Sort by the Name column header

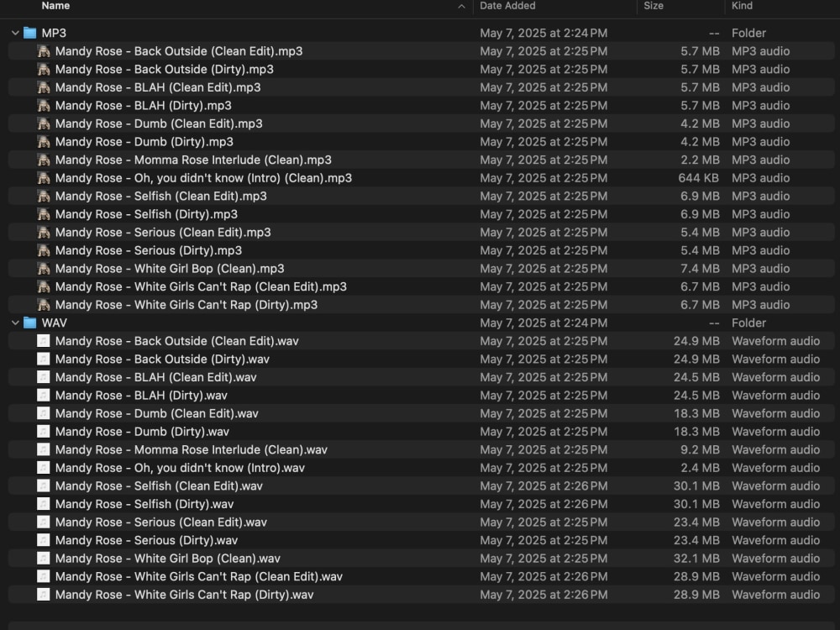[55, 6]
